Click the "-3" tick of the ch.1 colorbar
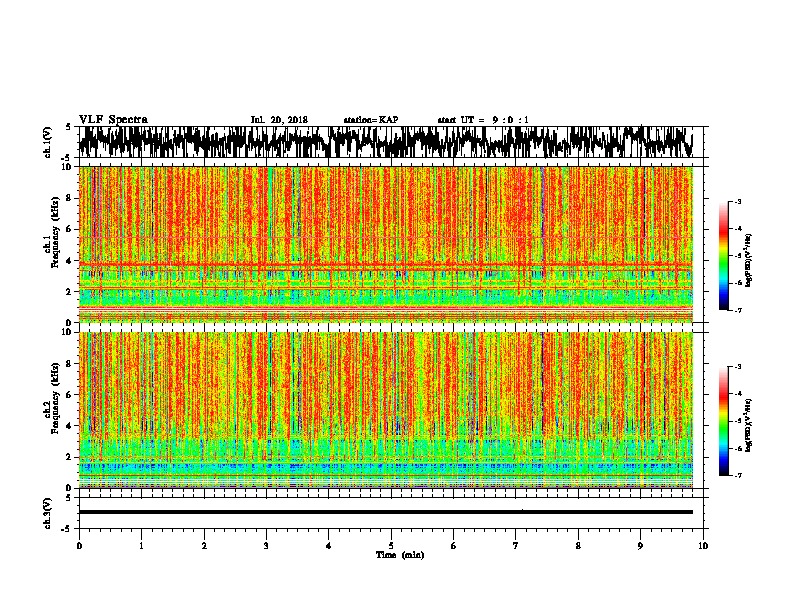This screenshot has width=792, height=612. tap(738, 201)
